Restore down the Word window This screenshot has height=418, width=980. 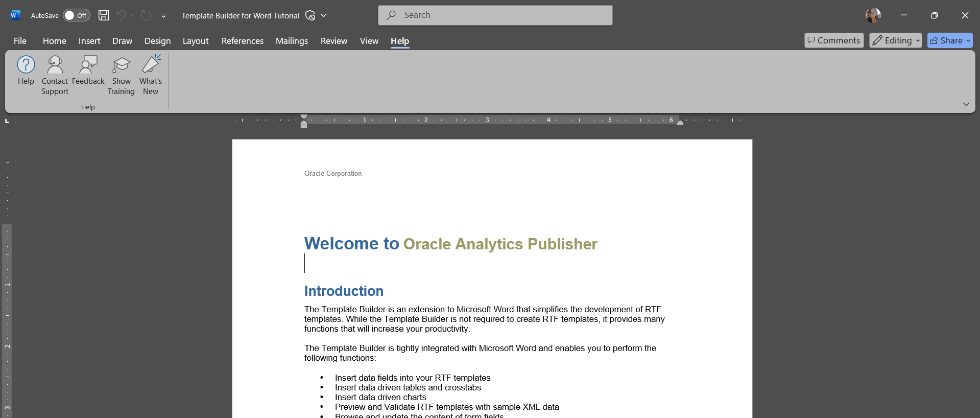(x=935, y=15)
